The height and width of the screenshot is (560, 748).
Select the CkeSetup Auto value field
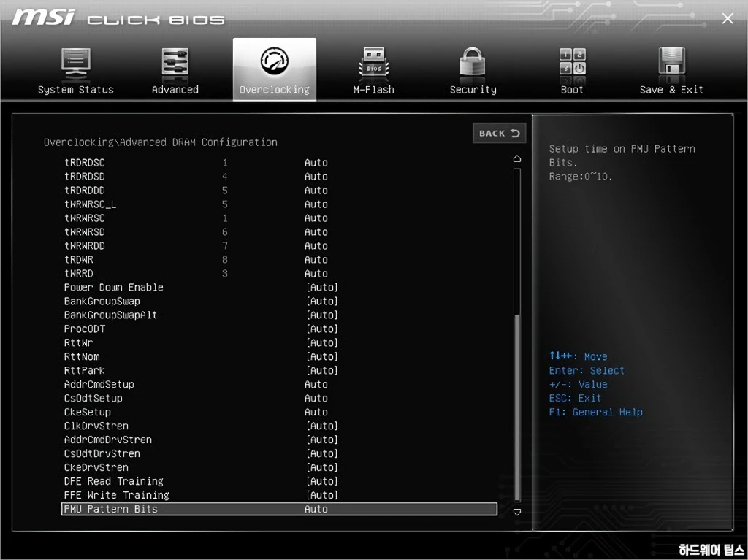[316, 412]
